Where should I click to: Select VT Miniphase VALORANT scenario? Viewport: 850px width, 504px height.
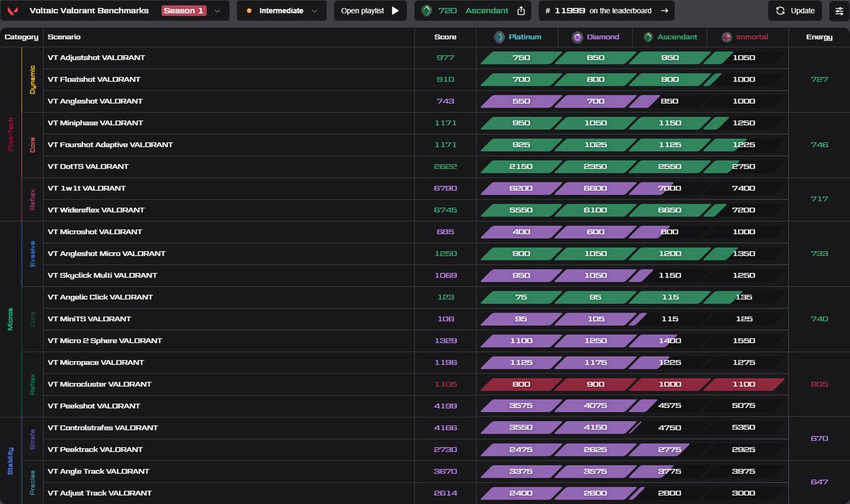pyautogui.click(x=95, y=123)
